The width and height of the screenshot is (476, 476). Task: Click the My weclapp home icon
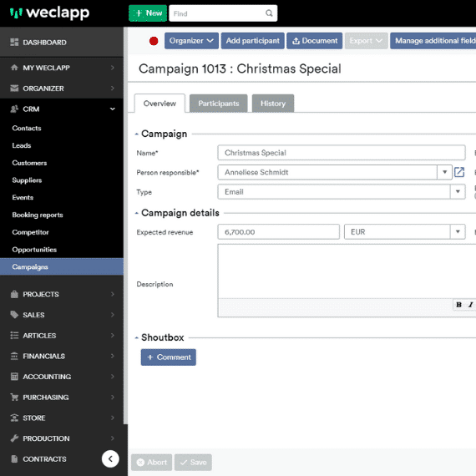[x=14, y=68]
